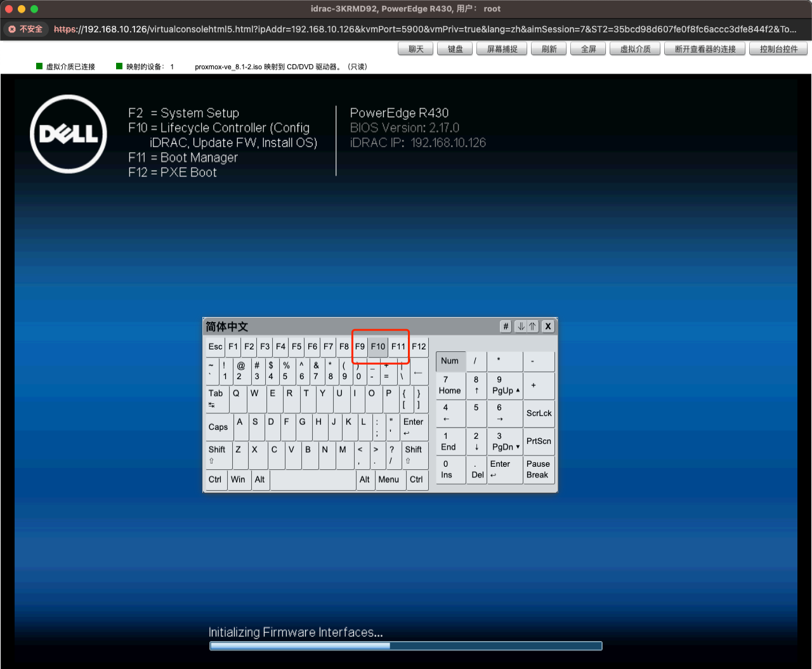Click the up arrow in keyboard title bar
Viewport: 812px width, 669px height.
point(532,326)
